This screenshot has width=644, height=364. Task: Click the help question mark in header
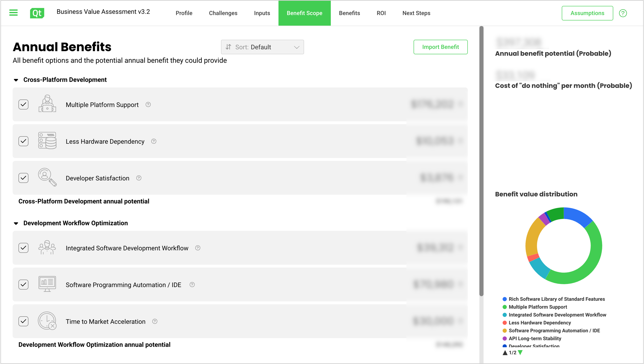pos(623,13)
